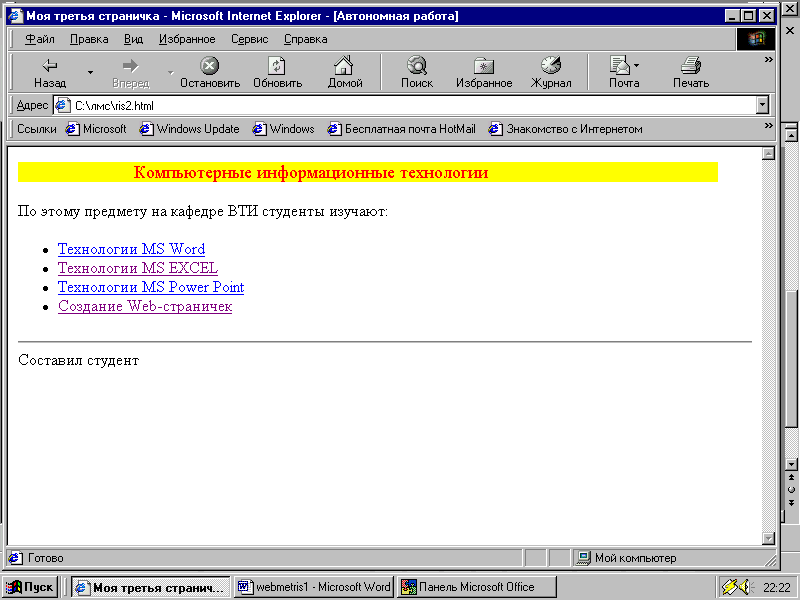Follow the Технологии MS Word link
The height and width of the screenshot is (600, 800).
click(131, 249)
